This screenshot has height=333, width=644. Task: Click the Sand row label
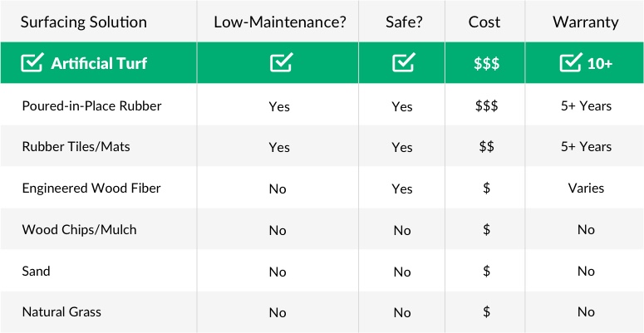pos(36,271)
